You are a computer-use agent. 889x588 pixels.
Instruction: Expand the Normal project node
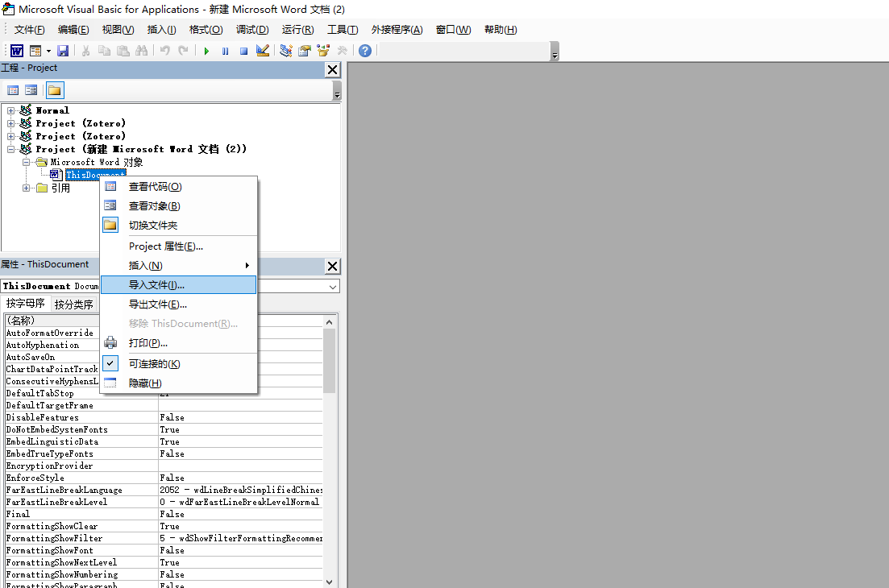(10, 110)
